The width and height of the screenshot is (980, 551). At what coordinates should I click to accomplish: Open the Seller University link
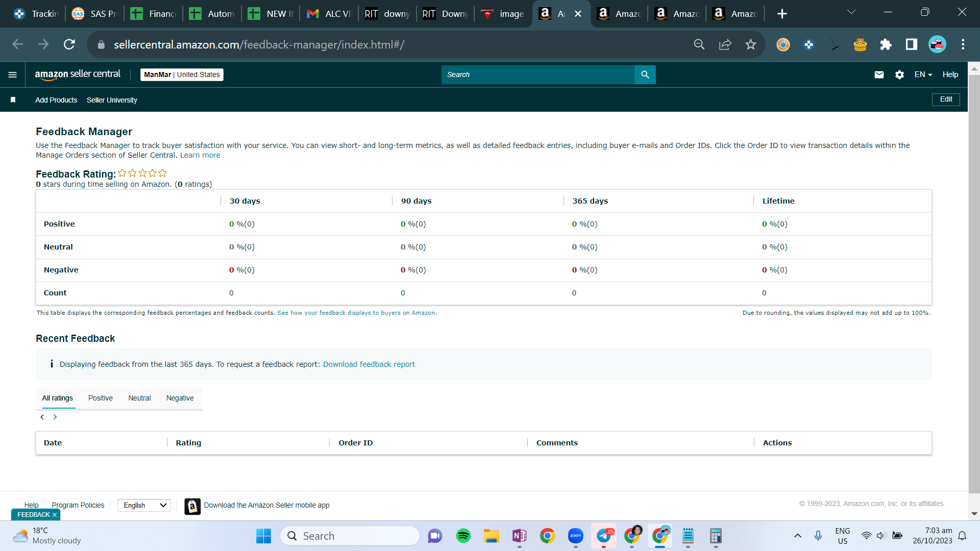(x=112, y=100)
